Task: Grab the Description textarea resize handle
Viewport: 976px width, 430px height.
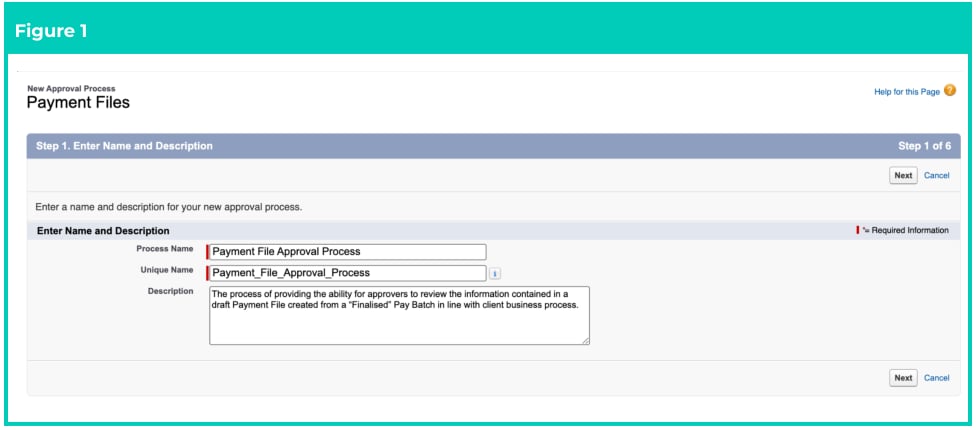Action: (586, 341)
